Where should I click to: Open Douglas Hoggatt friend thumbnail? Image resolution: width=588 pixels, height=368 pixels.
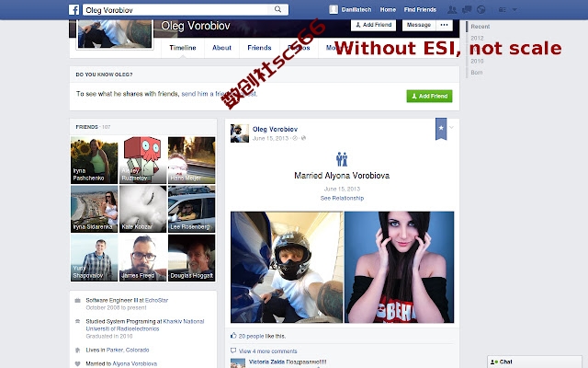pos(192,258)
